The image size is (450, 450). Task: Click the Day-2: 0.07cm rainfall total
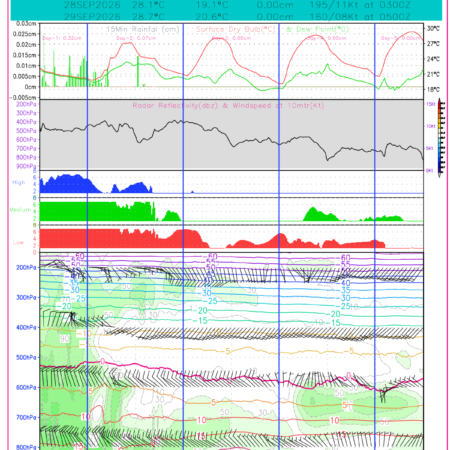click(136, 38)
